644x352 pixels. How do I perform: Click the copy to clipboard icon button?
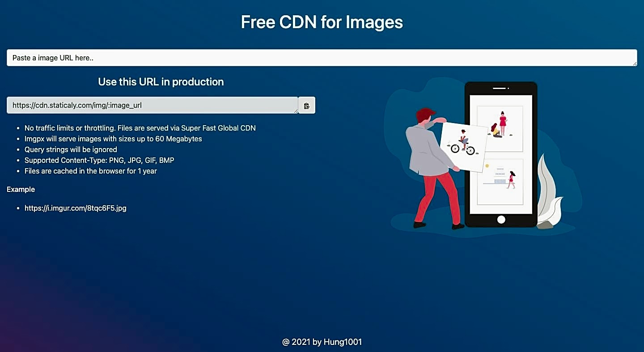click(x=307, y=106)
